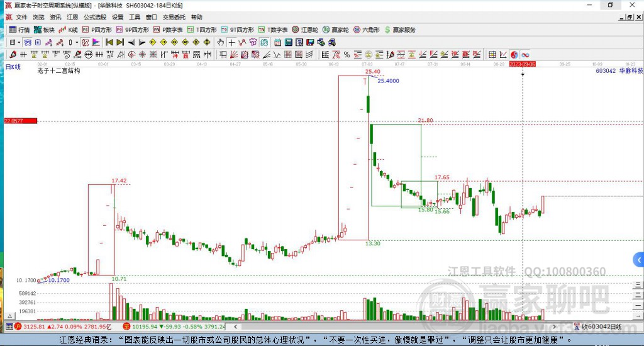The width and height of the screenshot is (644, 346).
Task: Select the pencil drawing tool
Action: 13,54
